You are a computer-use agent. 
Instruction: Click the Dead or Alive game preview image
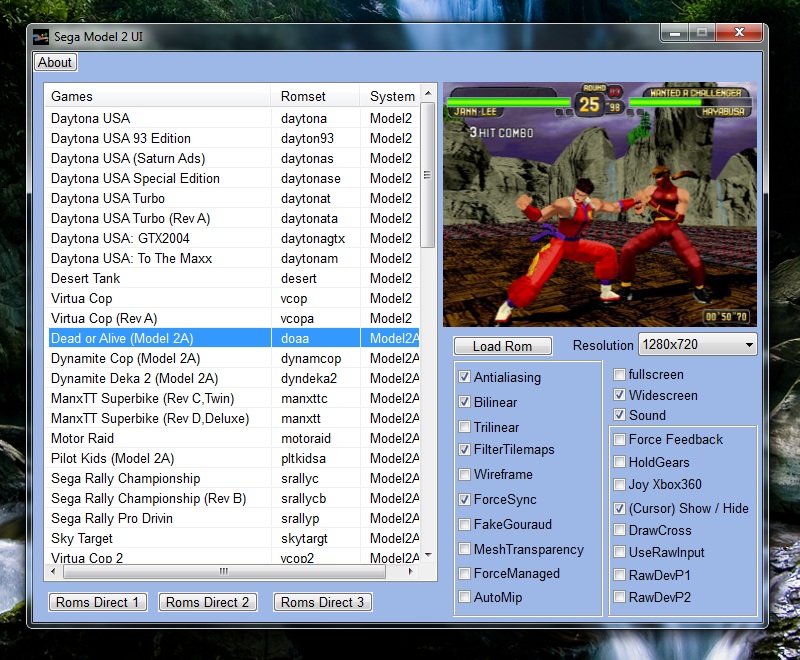pos(599,205)
